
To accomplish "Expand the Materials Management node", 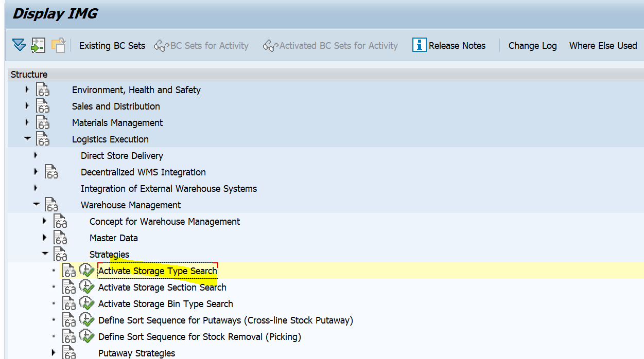I will [27, 122].
